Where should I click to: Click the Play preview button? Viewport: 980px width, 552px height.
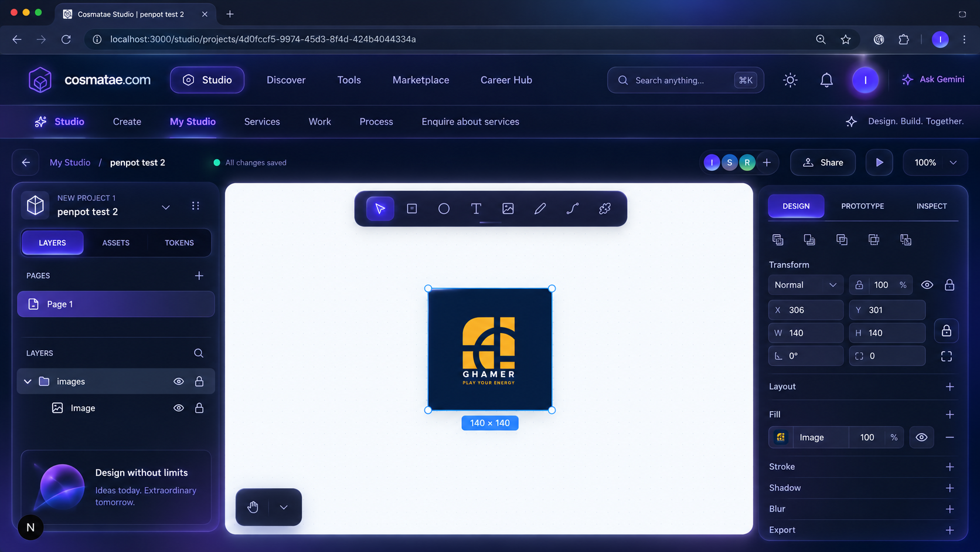879,162
